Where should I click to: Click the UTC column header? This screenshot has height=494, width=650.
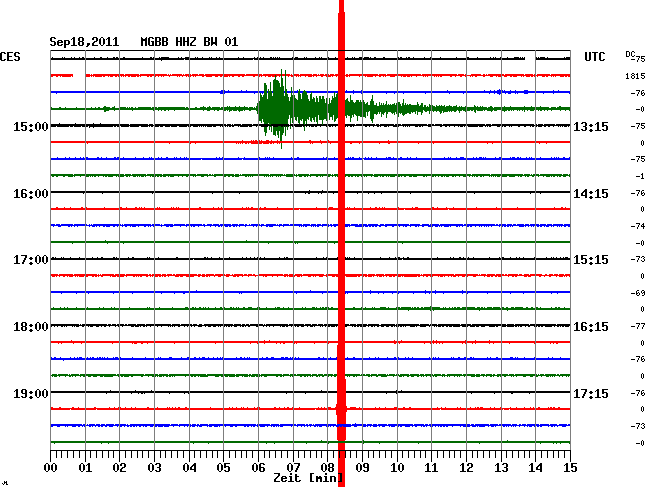594,57
